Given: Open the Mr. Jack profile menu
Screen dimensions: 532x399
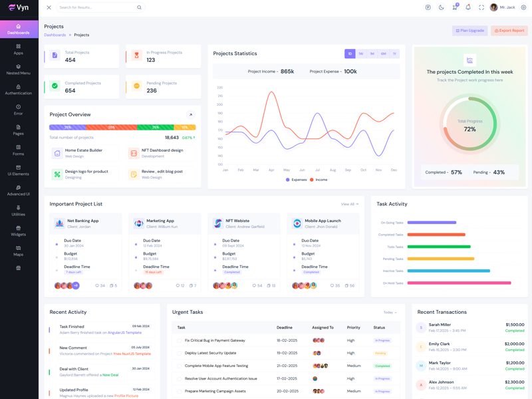Looking at the screenshot, I should coord(503,7).
